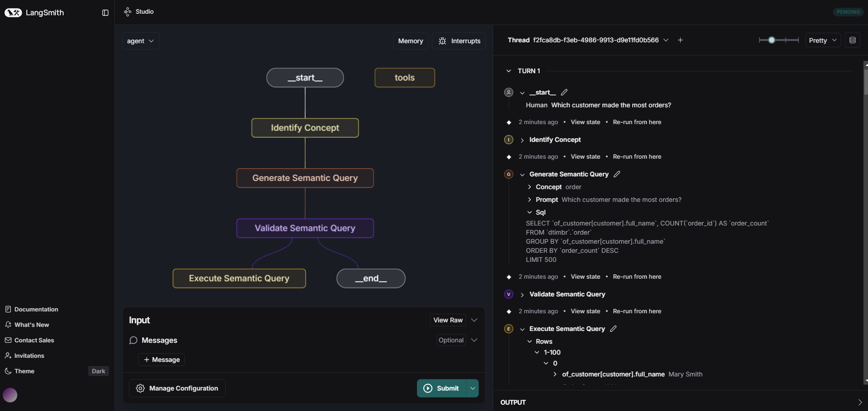Open What's New section
The image size is (868, 411).
click(31, 325)
